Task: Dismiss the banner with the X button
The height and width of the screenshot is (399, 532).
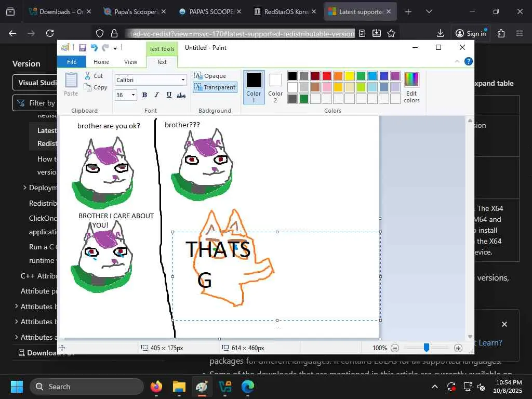Action: [x=504, y=324]
